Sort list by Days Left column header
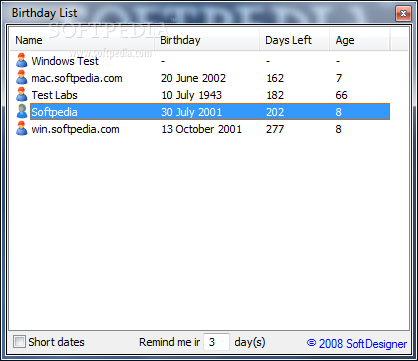Image resolution: width=418 pixels, height=361 pixels. coord(295,40)
